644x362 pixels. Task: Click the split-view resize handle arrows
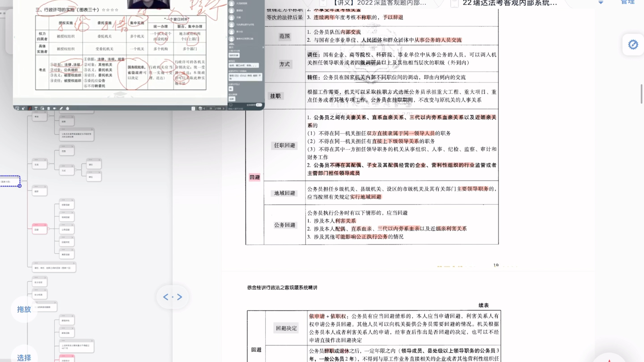click(x=173, y=297)
